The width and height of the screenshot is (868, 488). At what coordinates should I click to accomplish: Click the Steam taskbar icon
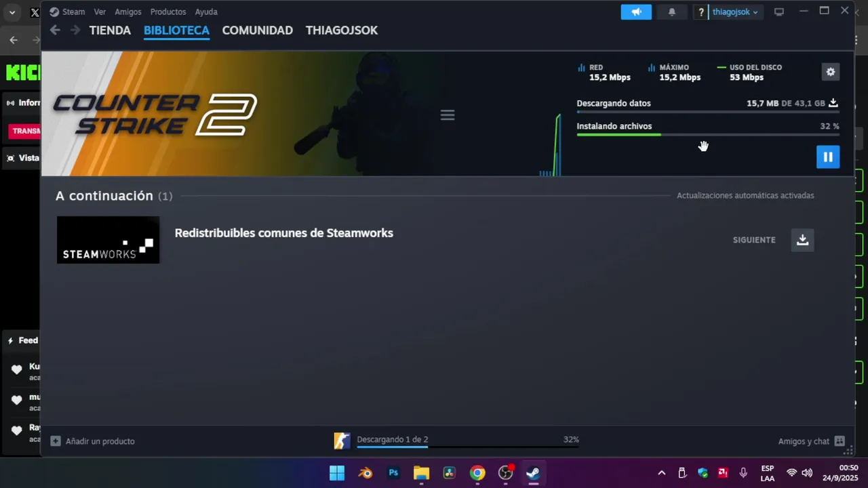(x=533, y=473)
